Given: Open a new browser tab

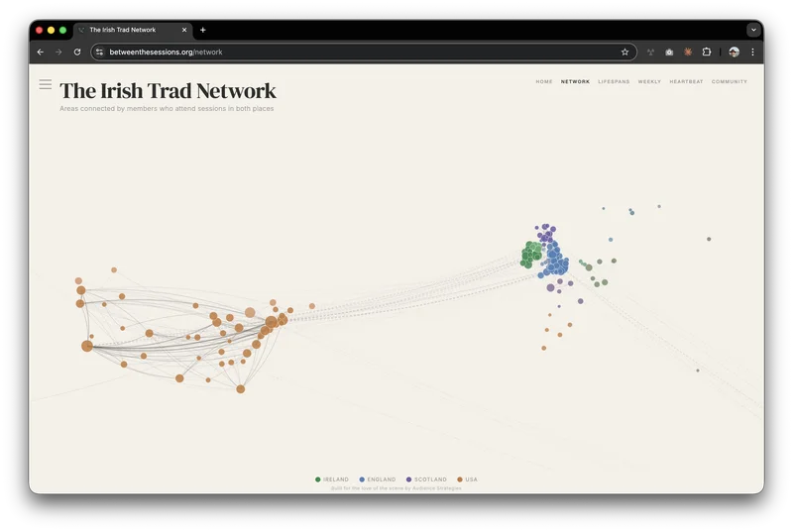Looking at the screenshot, I should tap(203, 30).
